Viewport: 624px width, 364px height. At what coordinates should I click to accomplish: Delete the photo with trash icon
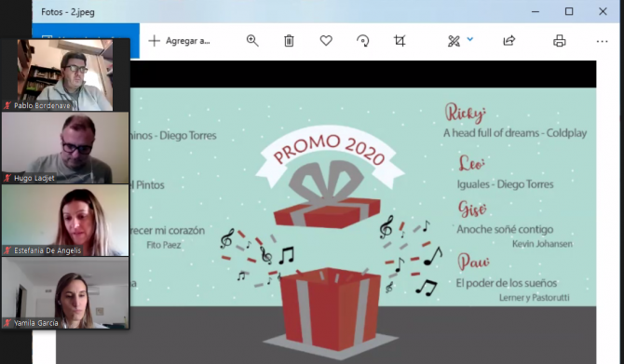tap(289, 41)
